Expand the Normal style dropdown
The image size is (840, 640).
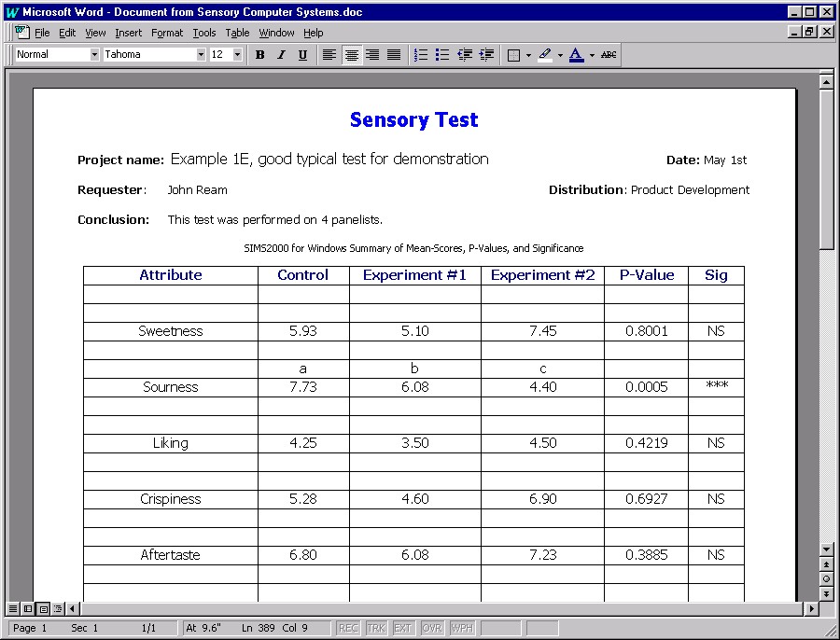tap(94, 55)
